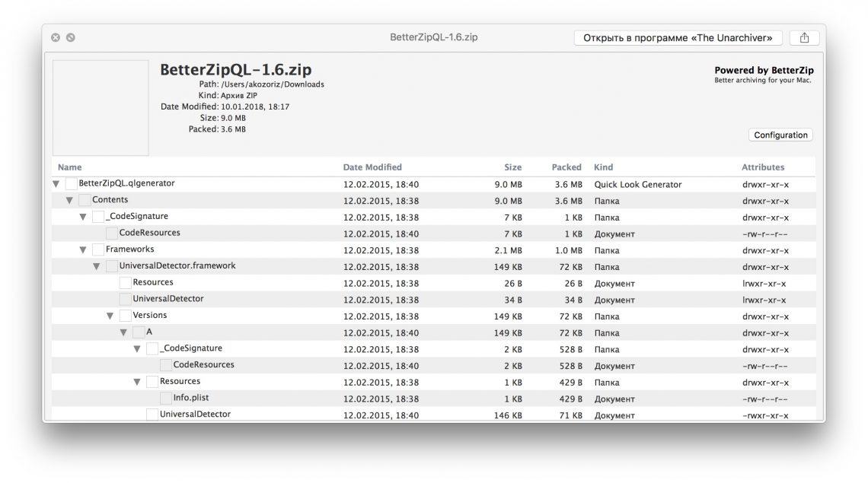Viewport: 868px width, 483px height.
Task: Sort by the Size column header
Action: pos(512,167)
